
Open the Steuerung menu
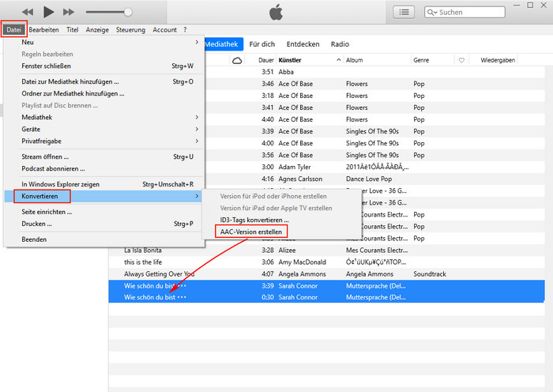click(130, 30)
